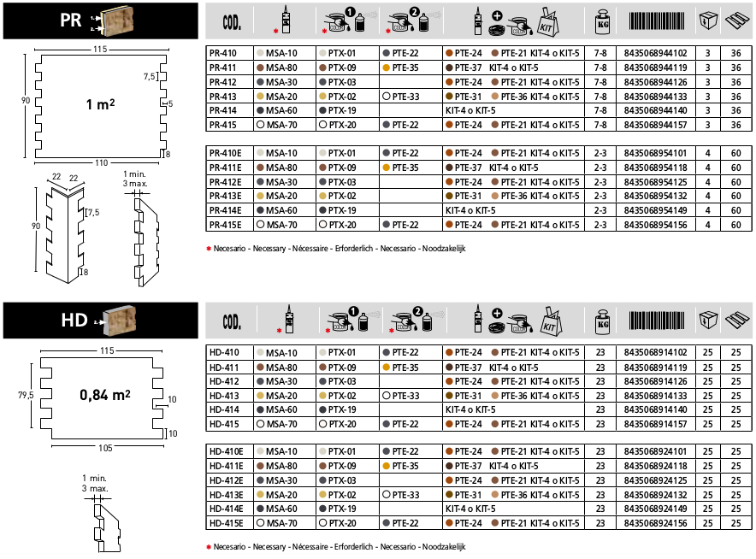Select the product code HD-412

[224, 381]
